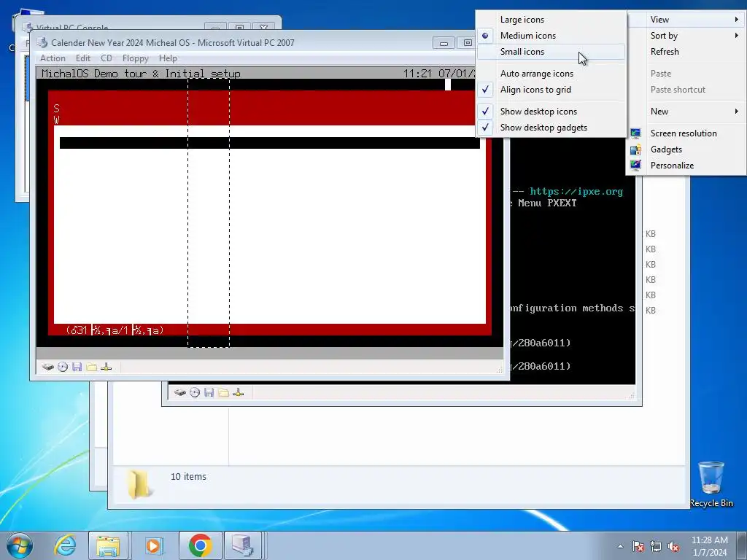Click '10 items' text in Explorer details pane
The width and height of the screenshot is (747, 560).
(x=189, y=477)
